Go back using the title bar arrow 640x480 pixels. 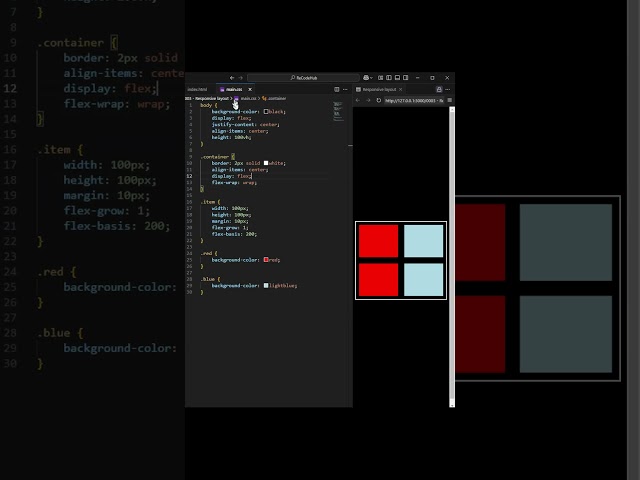[x=232, y=78]
